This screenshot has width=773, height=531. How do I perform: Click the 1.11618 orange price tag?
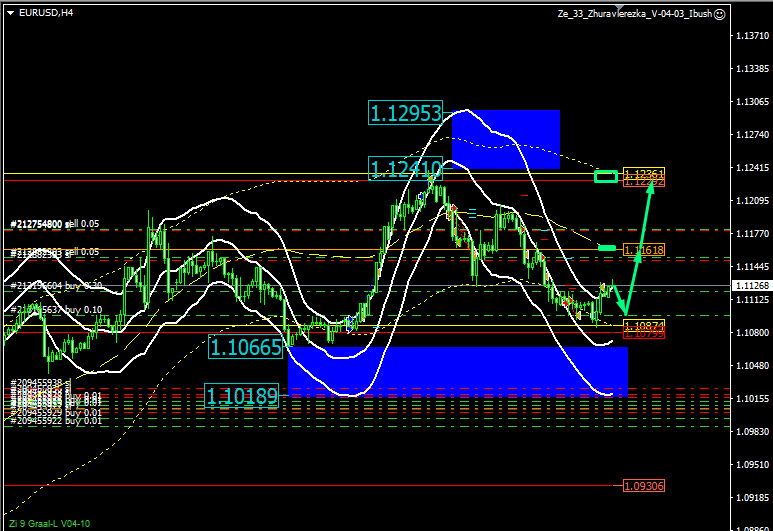click(x=643, y=249)
